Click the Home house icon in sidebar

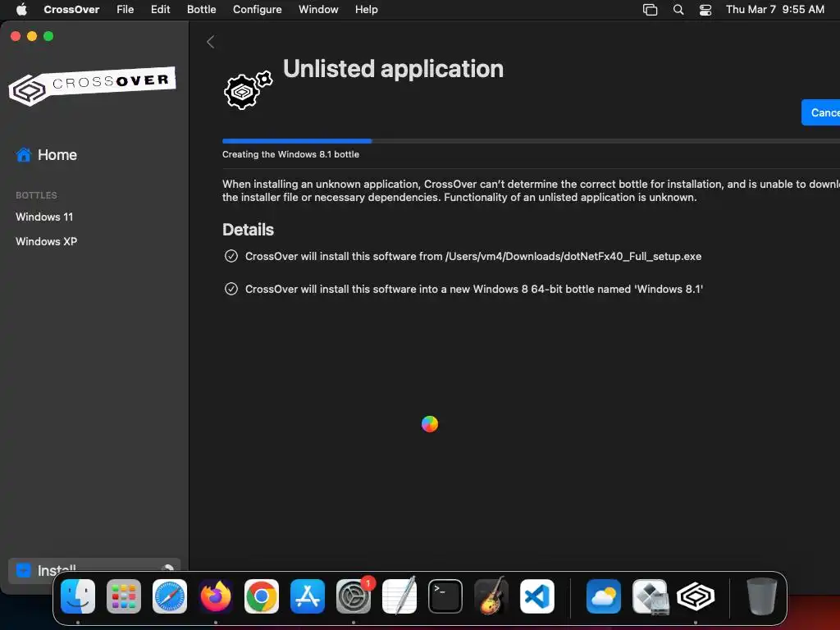(x=24, y=155)
